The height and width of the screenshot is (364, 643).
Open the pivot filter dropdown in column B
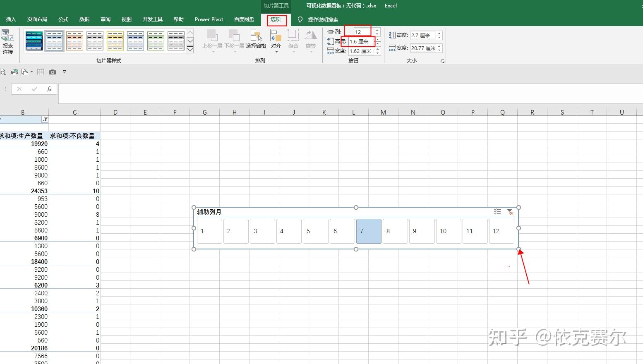(45, 120)
